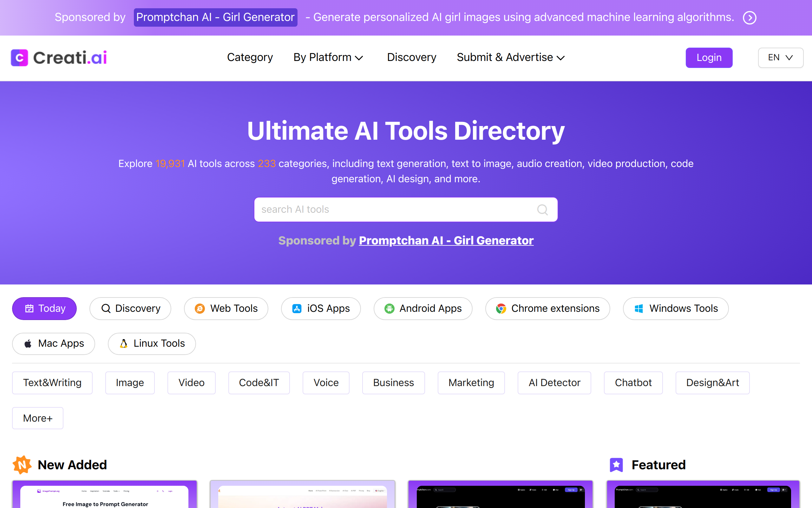The image size is (812, 508).
Task: Select the Web Tools filter
Action: (226, 308)
